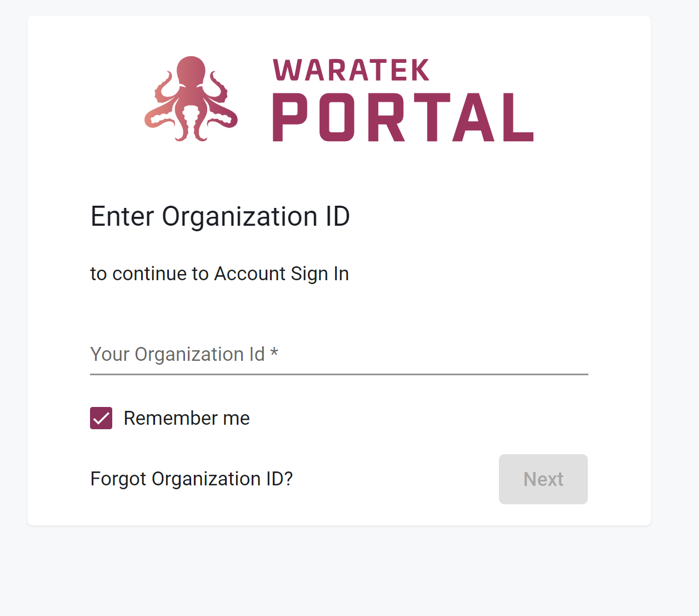Screen dimensions: 699x616
Task: Click the Enter Organization ID heading
Action: point(220,216)
